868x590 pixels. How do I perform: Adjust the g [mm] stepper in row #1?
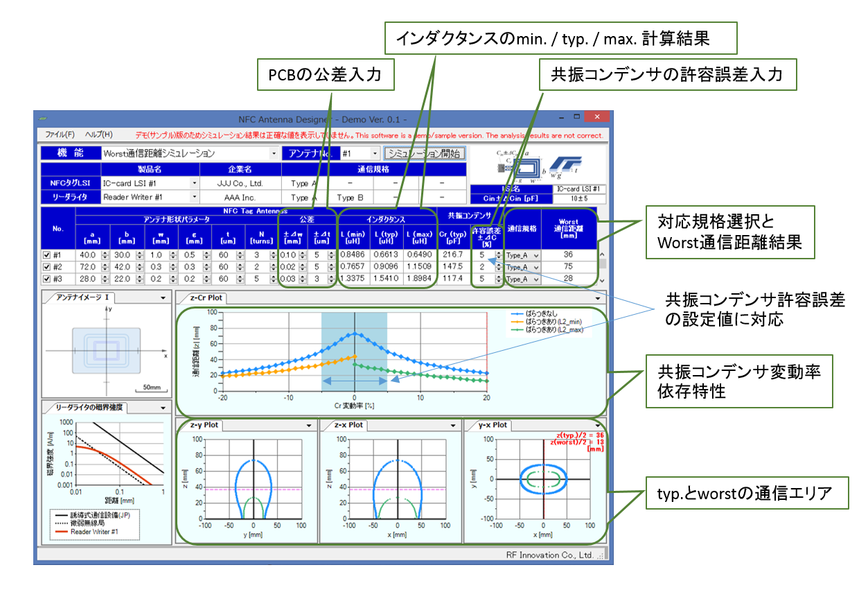click(x=206, y=255)
